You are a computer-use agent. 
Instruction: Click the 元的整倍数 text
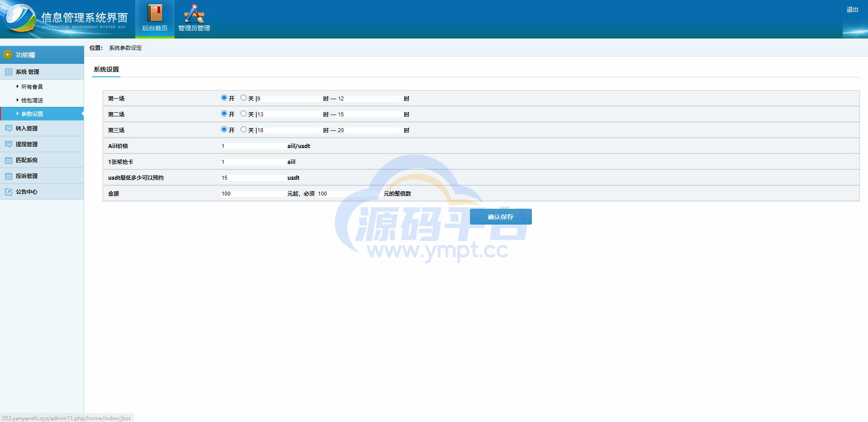(x=397, y=194)
